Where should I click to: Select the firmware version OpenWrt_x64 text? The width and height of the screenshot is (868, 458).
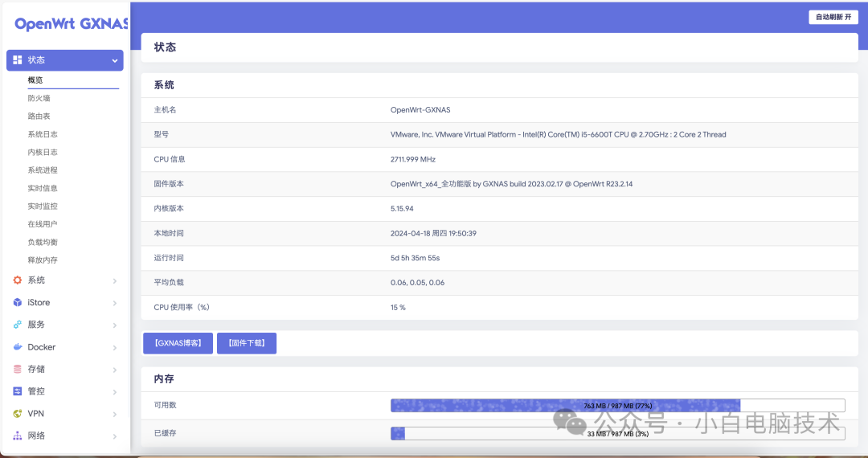(511, 184)
